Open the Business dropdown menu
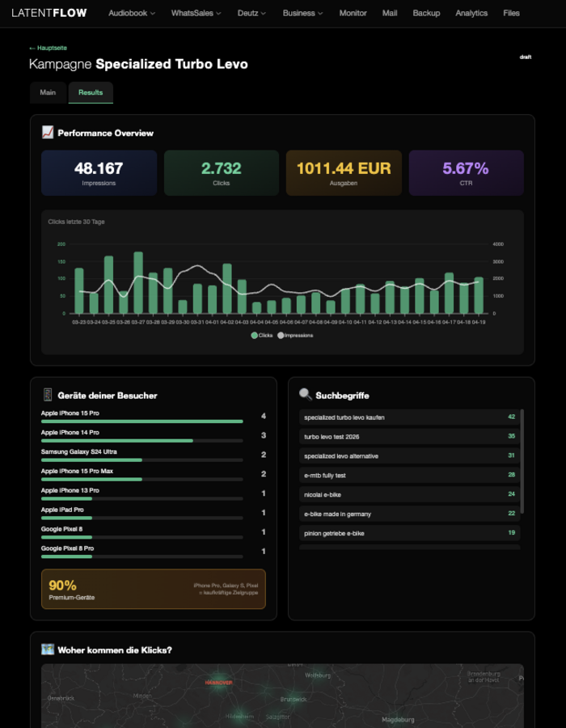The height and width of the screenshot is (728, 566). pos(302,14)
